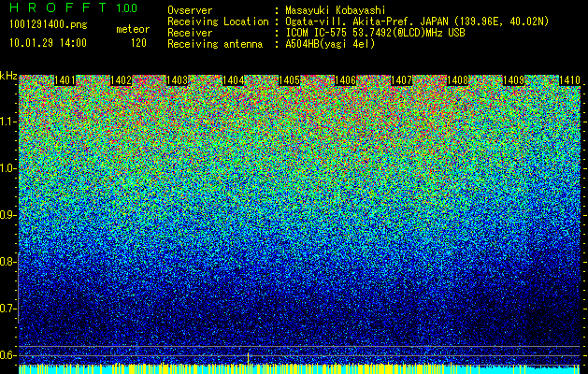The height and width of the screenshot is (374, 588).
Task: Click the 1.1 frequency axis label
Action: (x=7, y=122)
